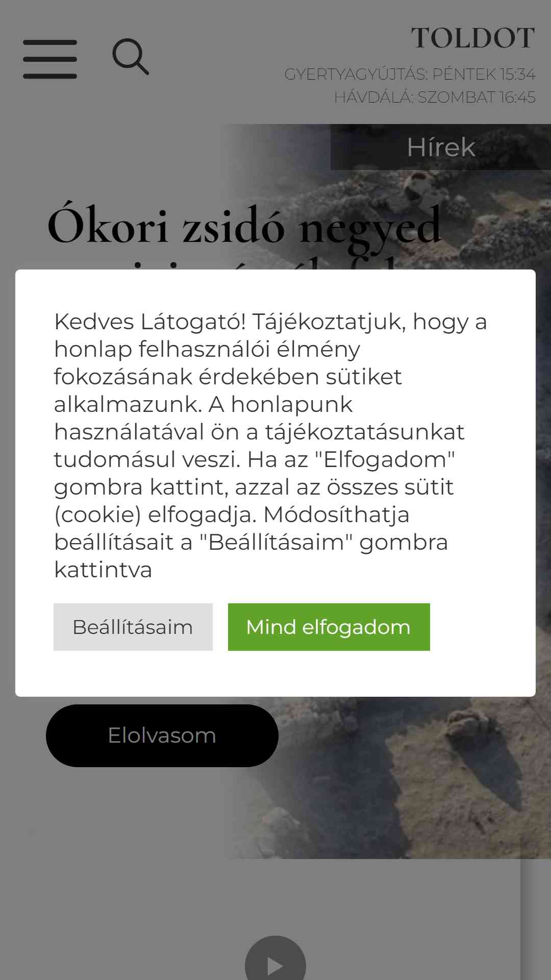The image size is (551, 980).
Task: Go to homepage via the TOLDOT logo
Action: [473, 38]
